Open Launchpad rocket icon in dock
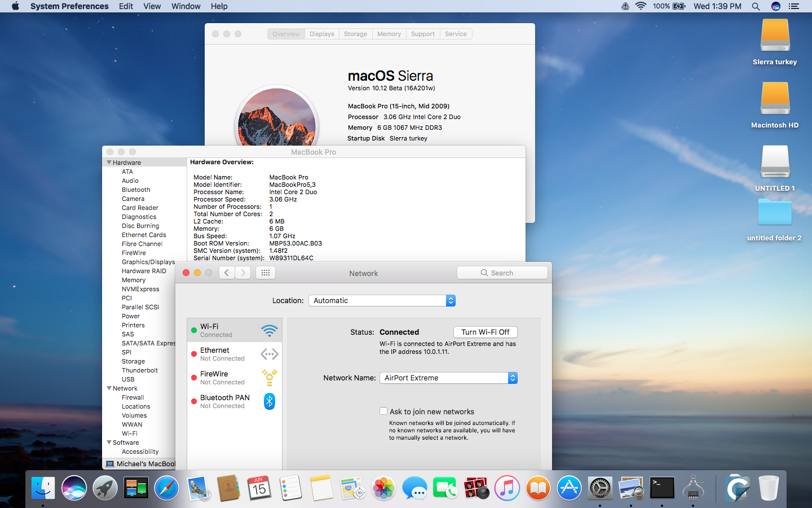 [105, 488]
